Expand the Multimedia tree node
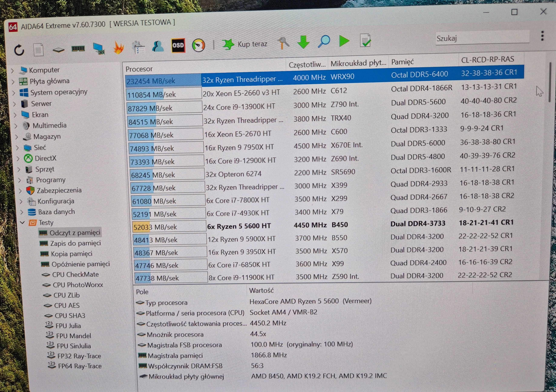This screenshot has width=556, height=392. tap(16, 126)
